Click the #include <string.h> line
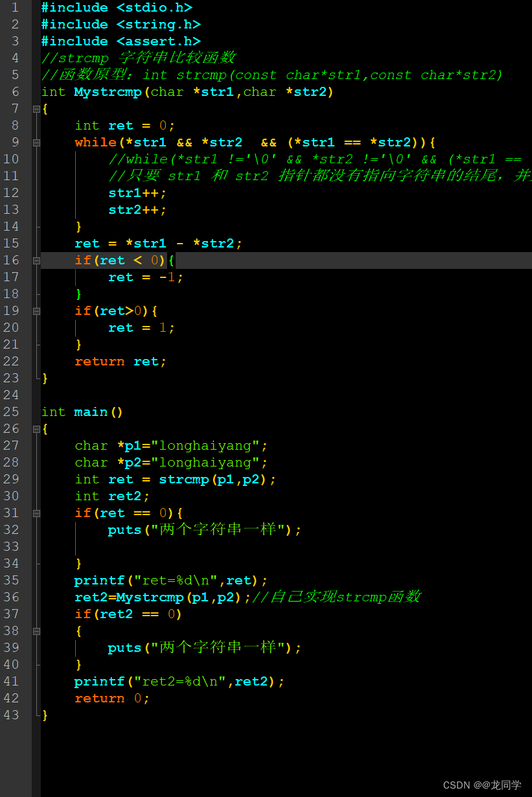 [x=121, y=25]
